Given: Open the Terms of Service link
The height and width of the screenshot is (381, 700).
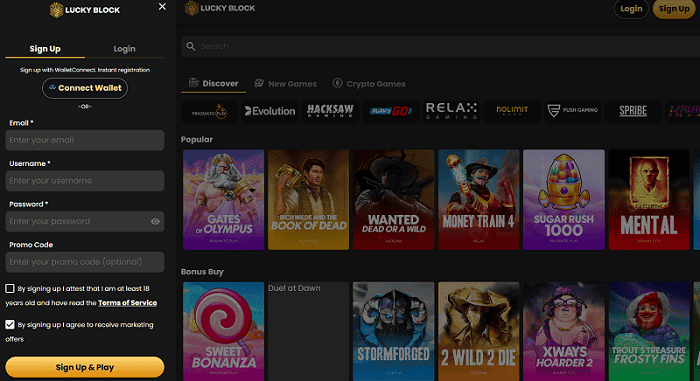Looking at the screenshot, I should coord(127,303).
